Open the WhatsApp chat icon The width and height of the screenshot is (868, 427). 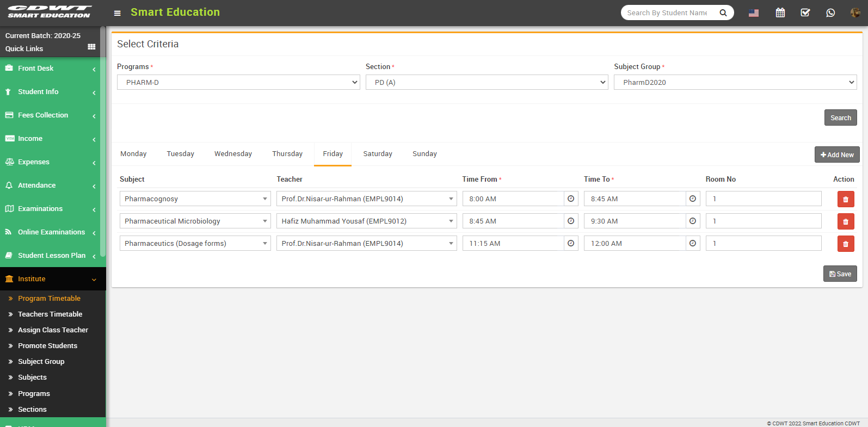pos(830,13)
